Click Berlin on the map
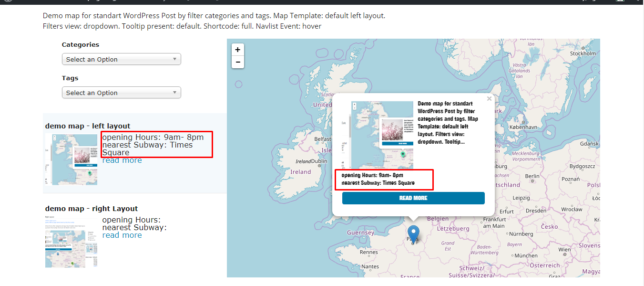644x286 pixels. point(532,176)
